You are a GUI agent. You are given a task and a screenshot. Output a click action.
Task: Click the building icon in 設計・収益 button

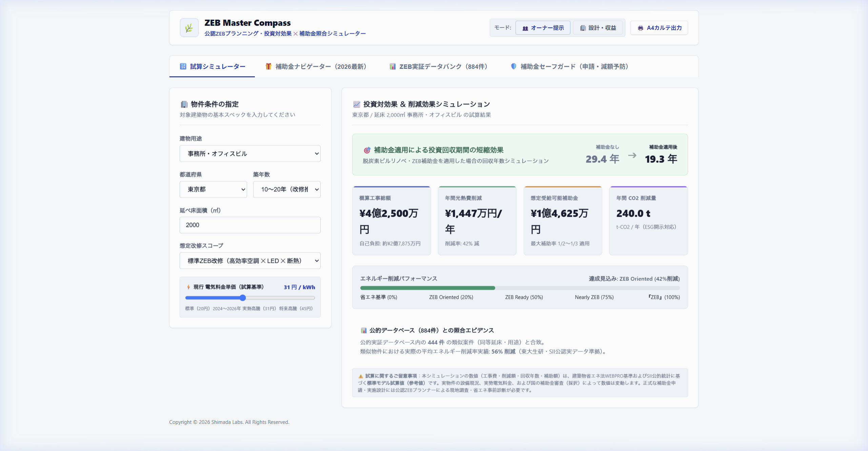tap(583, 28)
